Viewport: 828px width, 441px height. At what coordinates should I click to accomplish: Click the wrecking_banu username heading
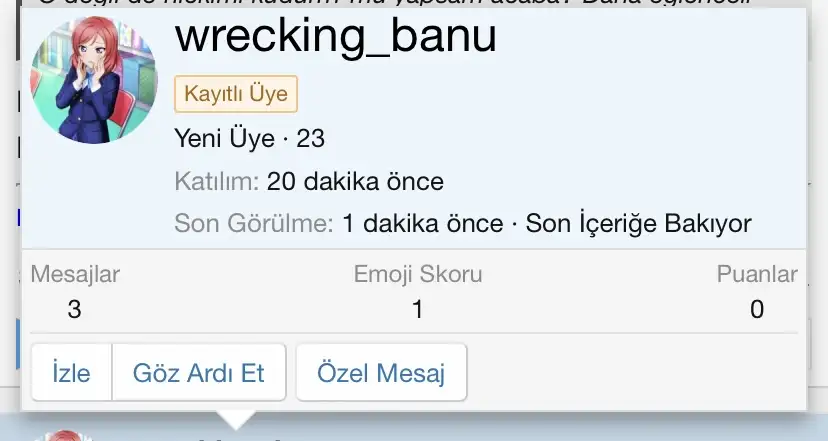tap(336, 36)
